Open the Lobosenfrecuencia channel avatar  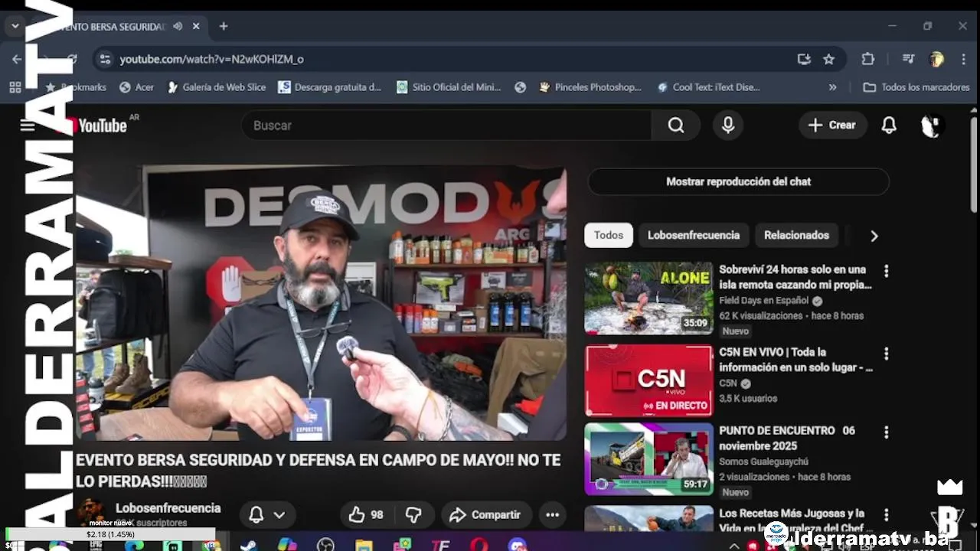click(x=92, y=512)
